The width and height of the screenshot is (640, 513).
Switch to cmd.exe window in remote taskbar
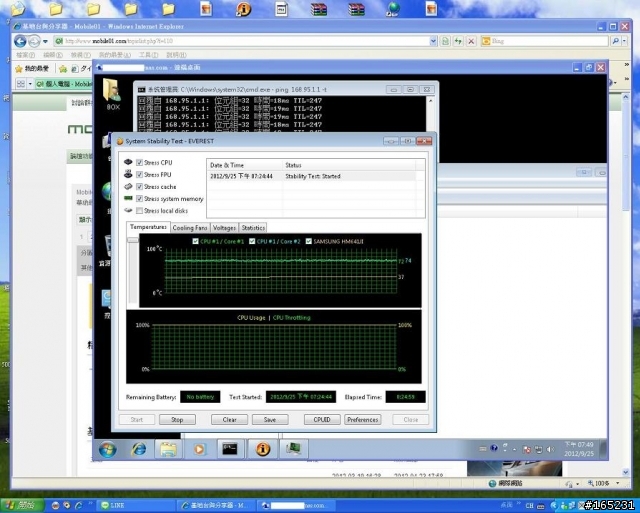(x=230, y=449)
